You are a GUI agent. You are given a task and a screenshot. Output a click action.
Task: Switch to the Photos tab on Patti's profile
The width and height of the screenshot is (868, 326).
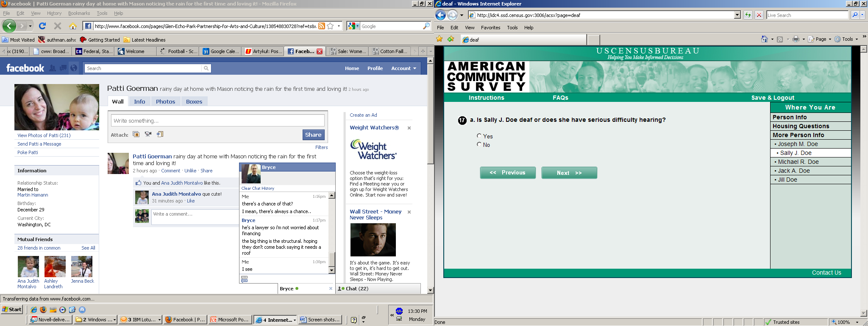tap(165, 101)
